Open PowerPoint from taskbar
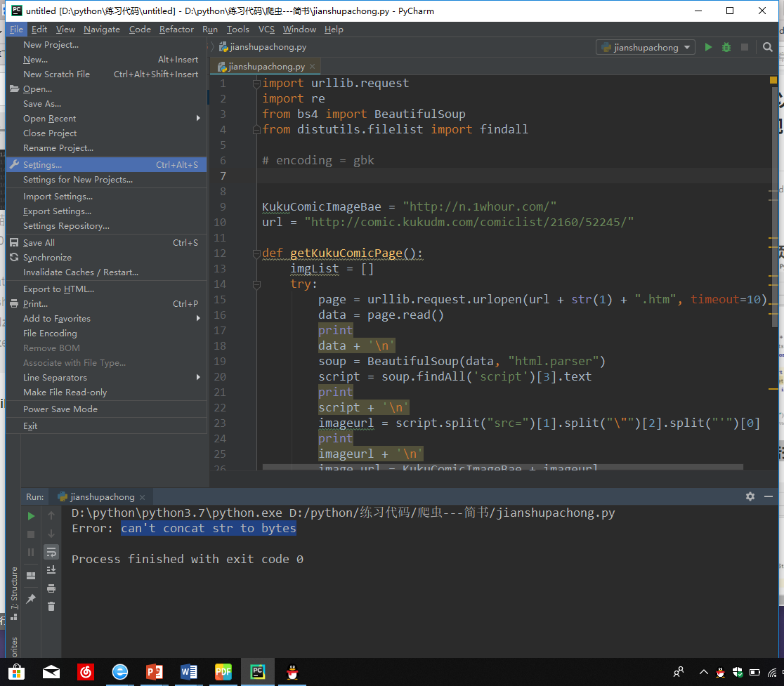Viewport: 784px width, 686px height. pos(154,672)
